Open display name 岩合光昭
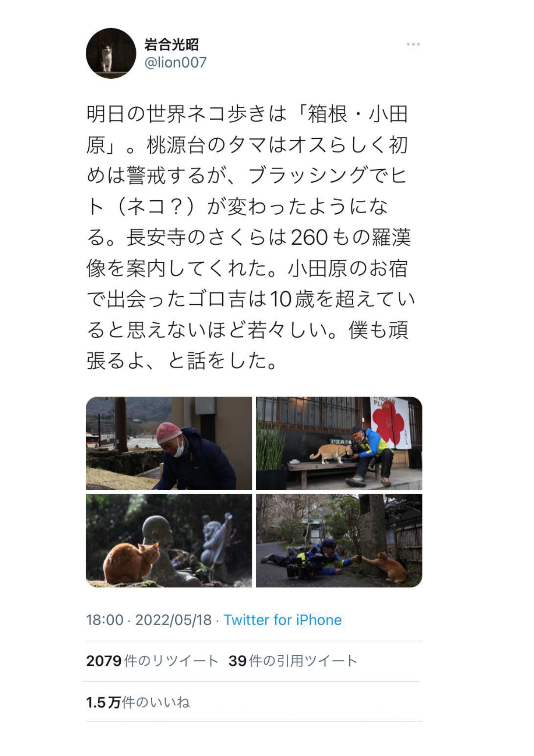534x756 pixels. [x=171, y=44]
